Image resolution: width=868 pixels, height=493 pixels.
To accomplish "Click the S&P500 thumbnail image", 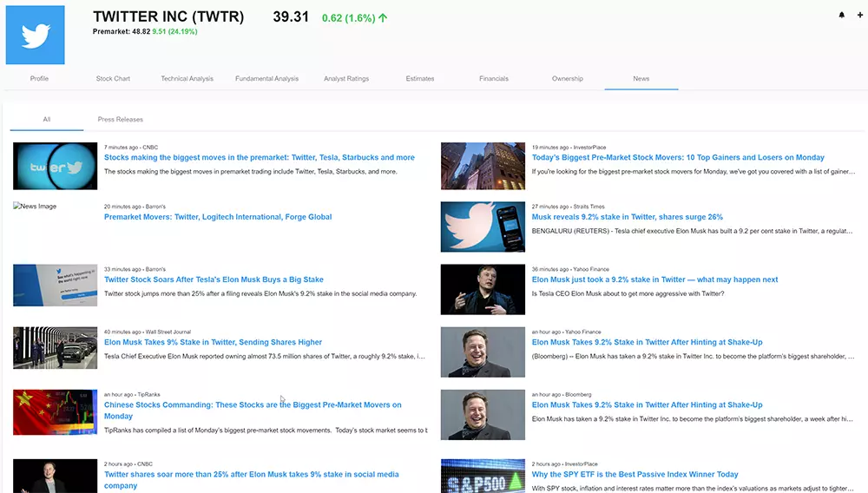I will [483, 476].
